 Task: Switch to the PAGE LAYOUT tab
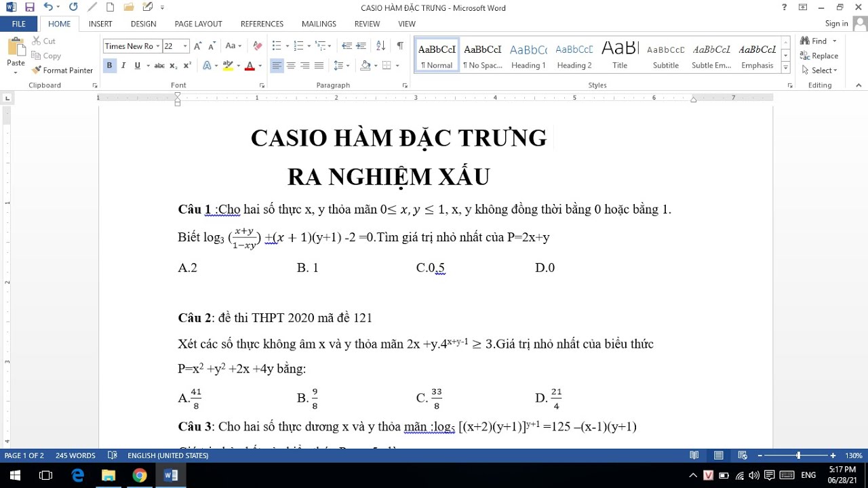198,24
